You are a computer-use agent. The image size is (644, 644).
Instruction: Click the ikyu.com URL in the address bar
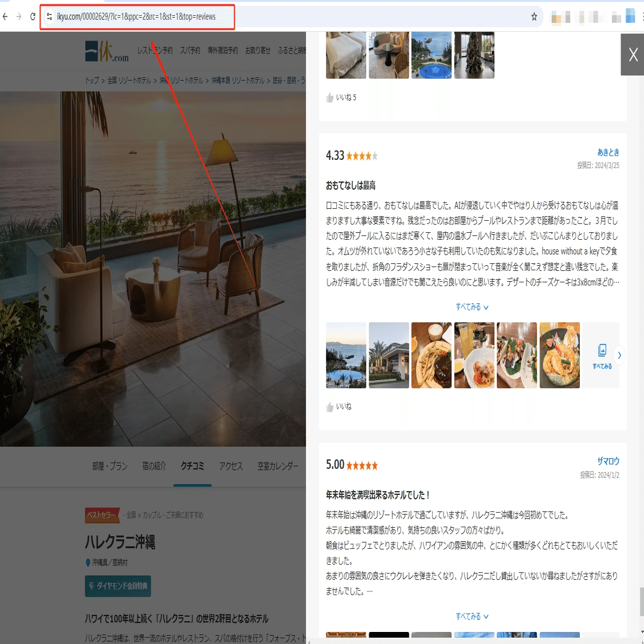(136, 16)
